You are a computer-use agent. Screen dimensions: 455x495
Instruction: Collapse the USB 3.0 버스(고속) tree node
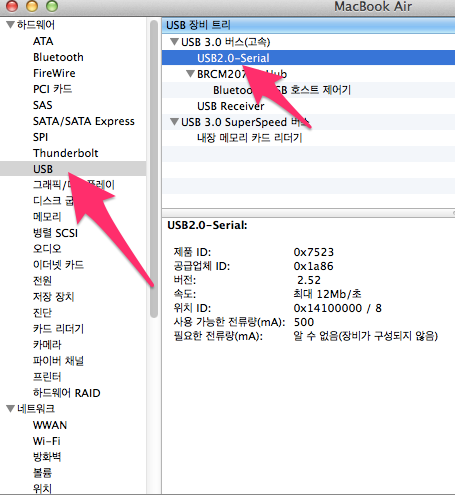click(x=174, y=42)
